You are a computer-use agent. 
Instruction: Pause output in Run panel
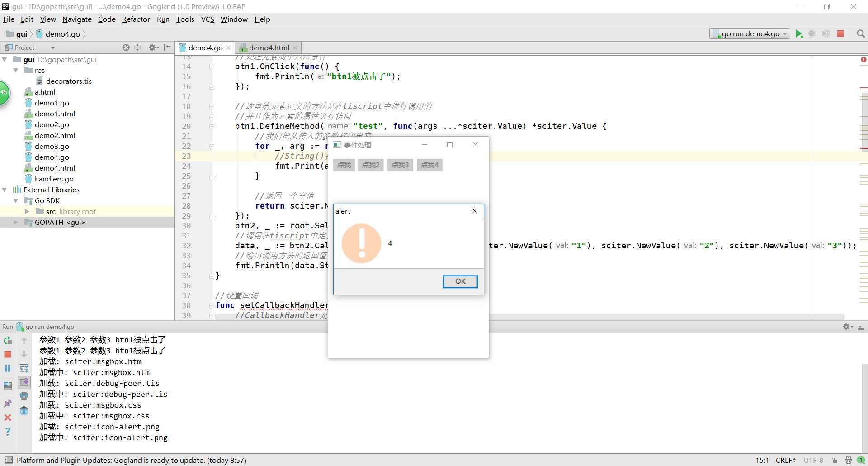[x=8, y=368]
